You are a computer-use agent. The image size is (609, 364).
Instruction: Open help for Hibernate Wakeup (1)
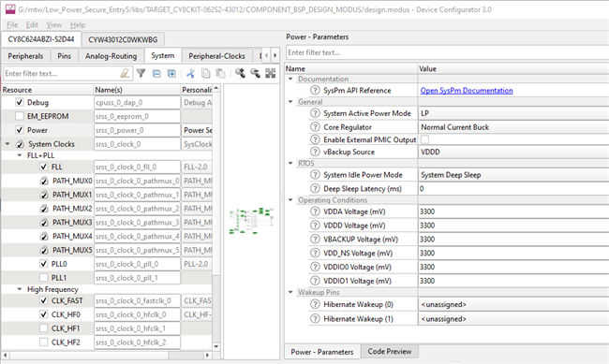(x=315, y=319)
